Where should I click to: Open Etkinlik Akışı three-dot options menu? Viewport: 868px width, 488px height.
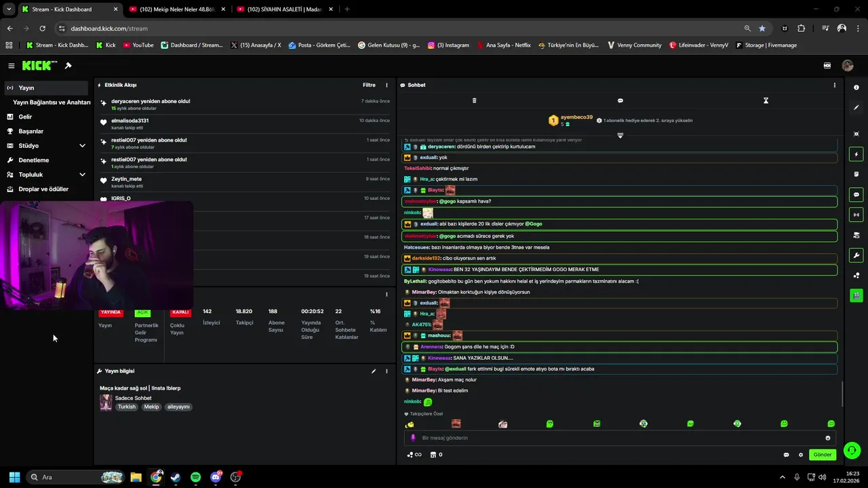tap(387, 85)
